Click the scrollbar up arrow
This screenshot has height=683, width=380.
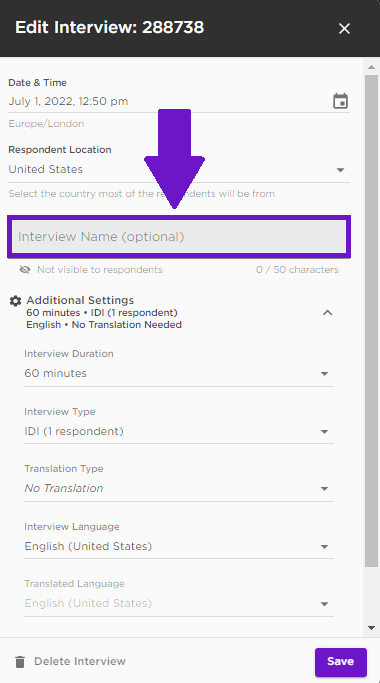click(x=371, y=67)
